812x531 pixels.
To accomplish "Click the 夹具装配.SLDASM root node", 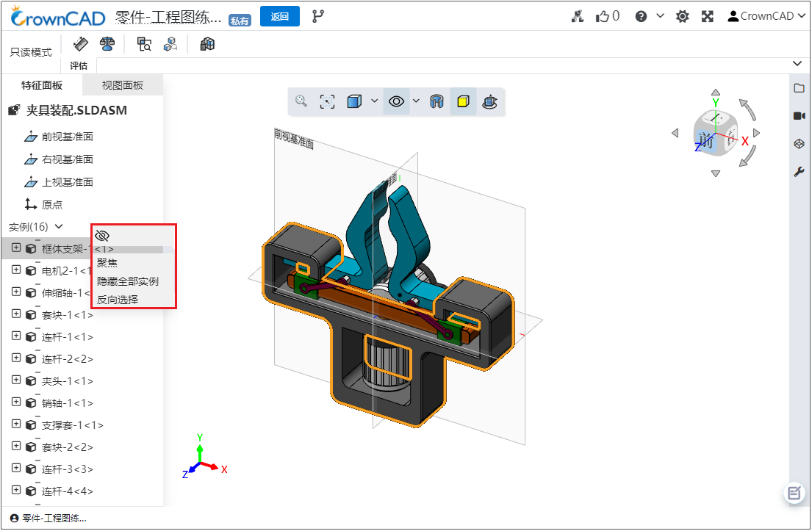I will [x=76, y=110].
